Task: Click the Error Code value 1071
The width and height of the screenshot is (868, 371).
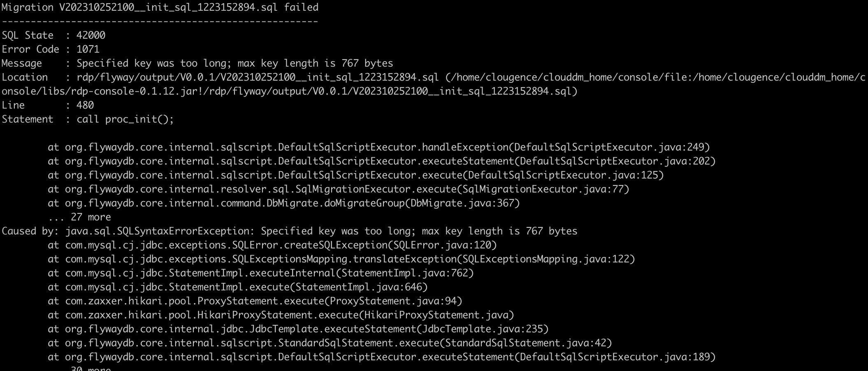Action: coord(88,49)
